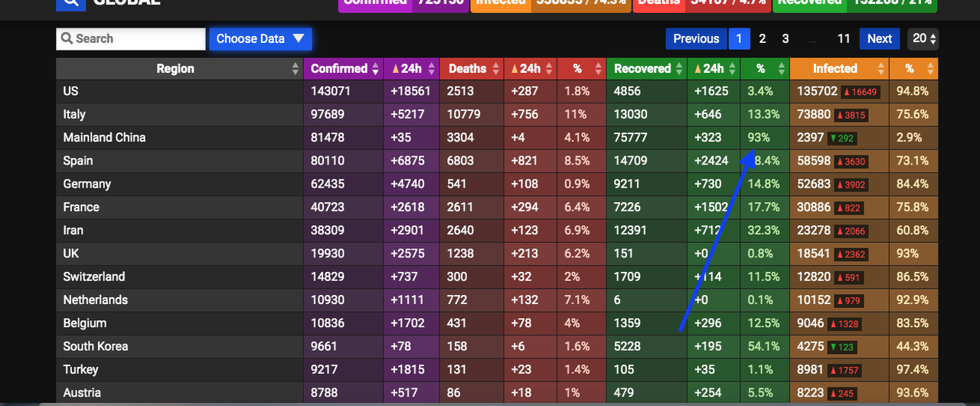980x406 pixels.
Task: Click Austria infected change badge 245
Action: (x=841, y=393)
